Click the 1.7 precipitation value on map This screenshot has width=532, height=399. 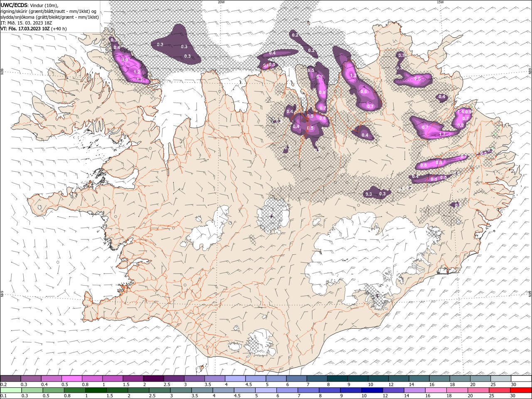(x=442, y=134)
